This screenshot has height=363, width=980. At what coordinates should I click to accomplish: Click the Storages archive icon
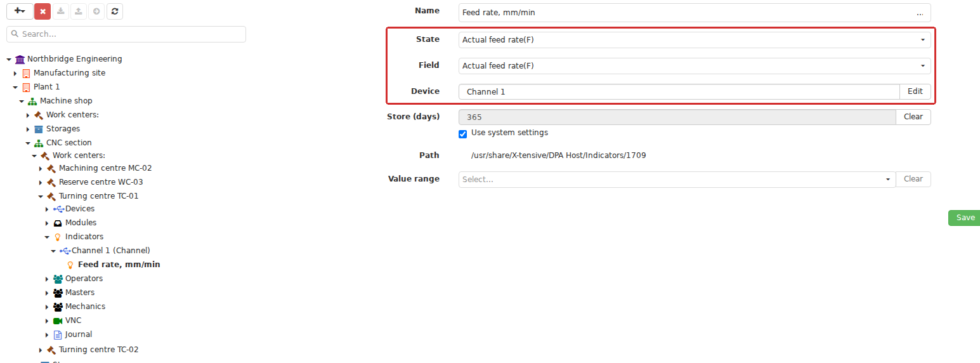coord(39,129)
